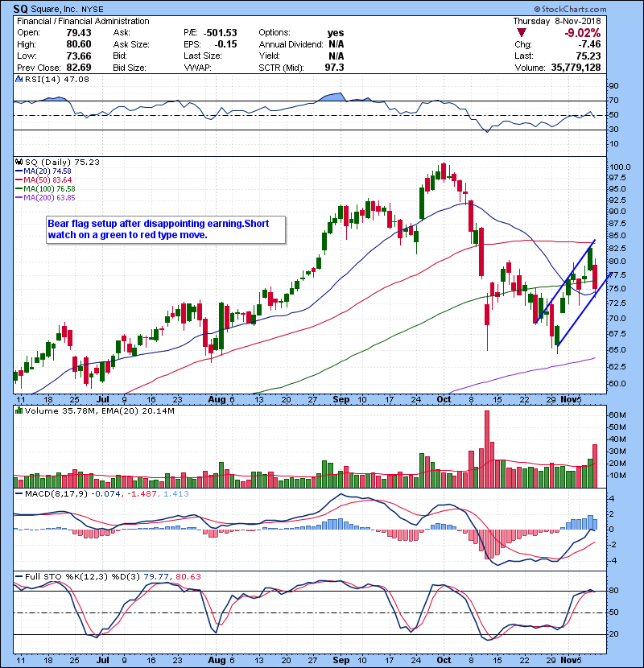Click the 60M volume scale label

(x=617, y=415)
